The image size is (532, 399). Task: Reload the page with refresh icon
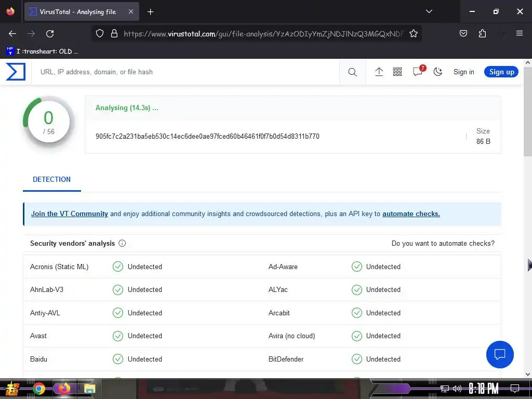click(50, 34)
